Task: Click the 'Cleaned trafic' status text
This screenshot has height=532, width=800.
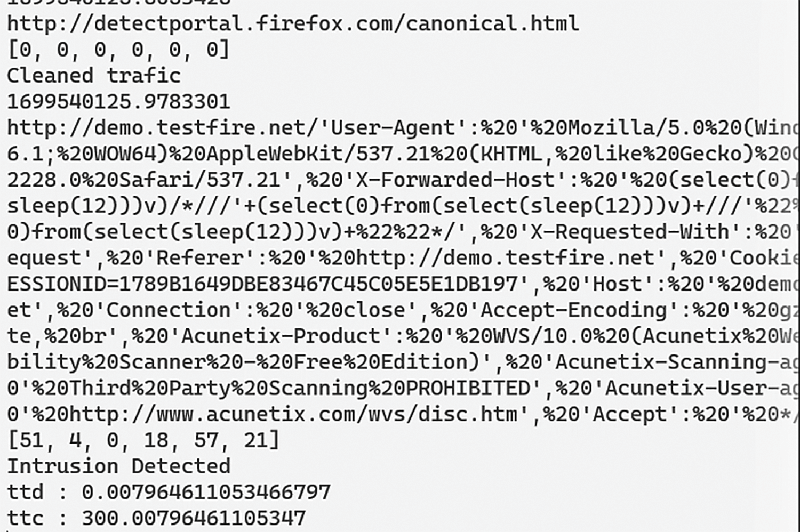Action: [93, 76]
